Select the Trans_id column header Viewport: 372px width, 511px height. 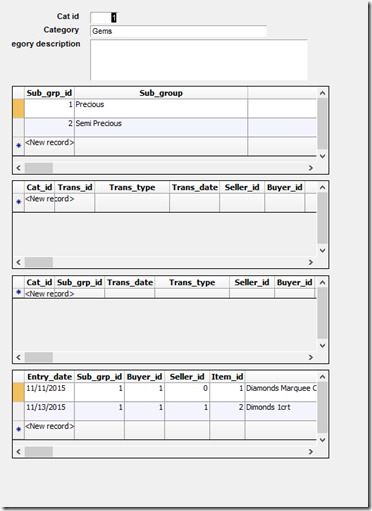[x=75, y=187]
